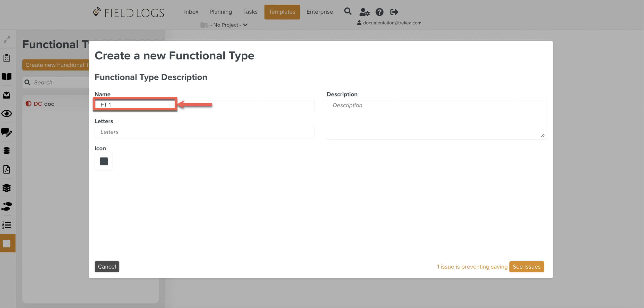Click the logout arrow icon

[394, 12]
